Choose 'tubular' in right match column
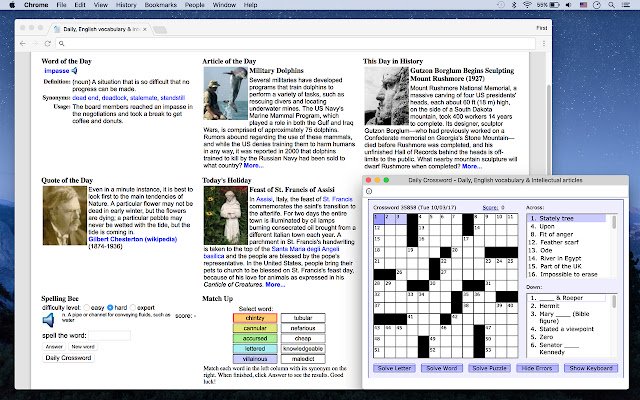 [303, 318]
